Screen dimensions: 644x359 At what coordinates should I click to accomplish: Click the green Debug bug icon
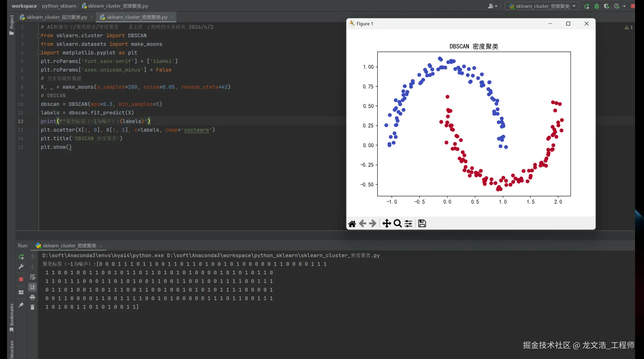(x=596, y=6)
